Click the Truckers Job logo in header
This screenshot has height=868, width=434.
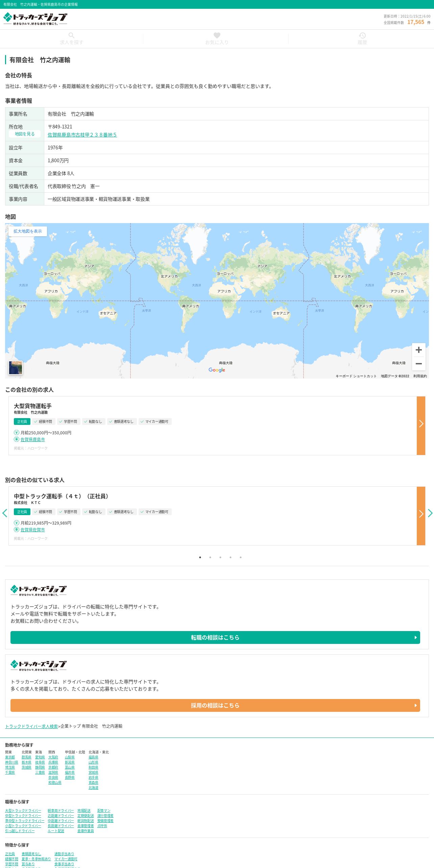[35, 19]
